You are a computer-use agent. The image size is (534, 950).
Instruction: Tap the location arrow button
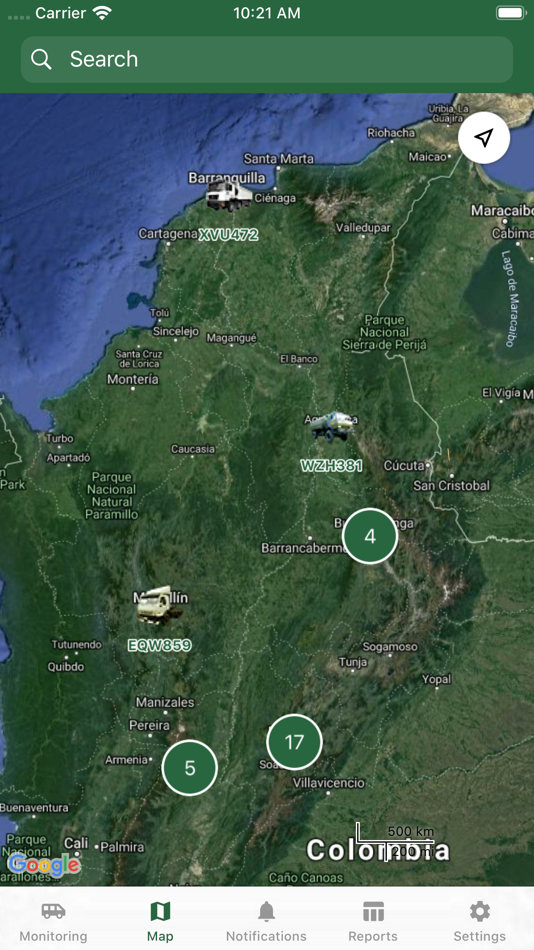tap(484, 138)
